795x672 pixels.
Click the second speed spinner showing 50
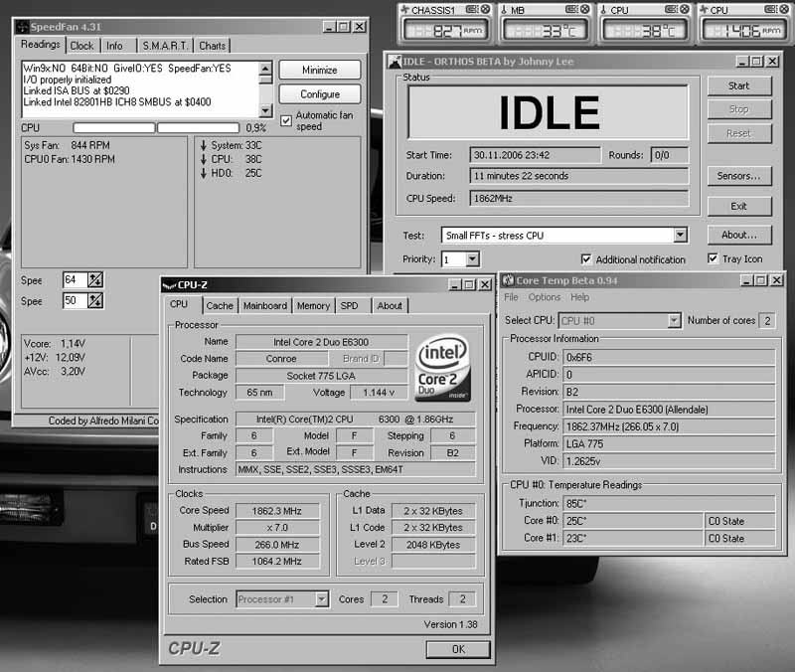coord(95,301)
